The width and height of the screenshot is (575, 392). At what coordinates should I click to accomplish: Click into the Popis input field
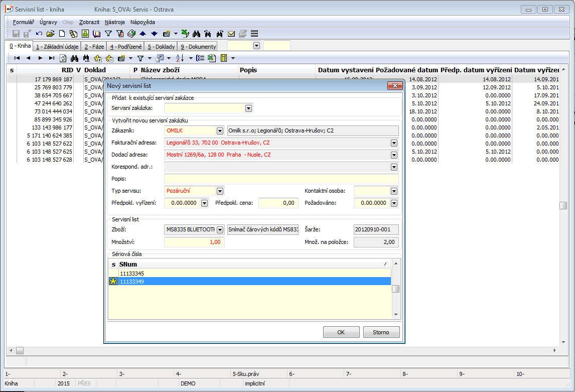point(281,179)
